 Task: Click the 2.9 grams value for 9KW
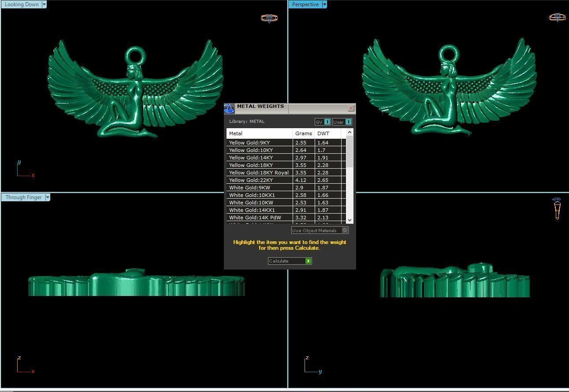299,188
